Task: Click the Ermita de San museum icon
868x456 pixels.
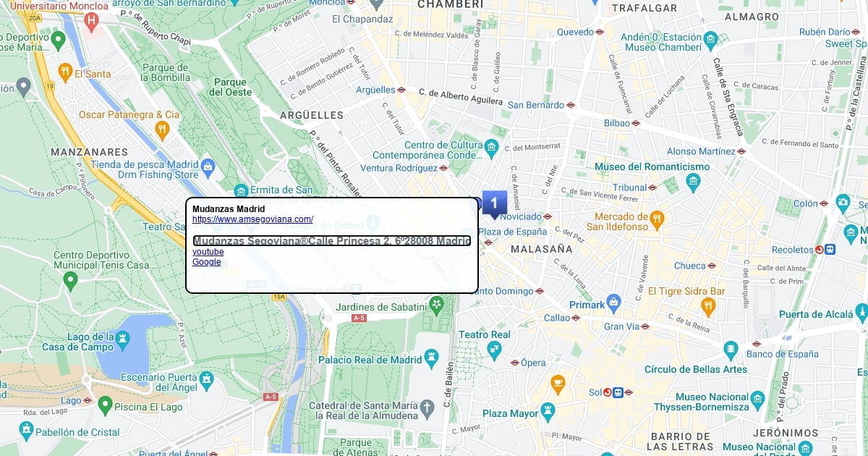Action: [x=242, y=191]
